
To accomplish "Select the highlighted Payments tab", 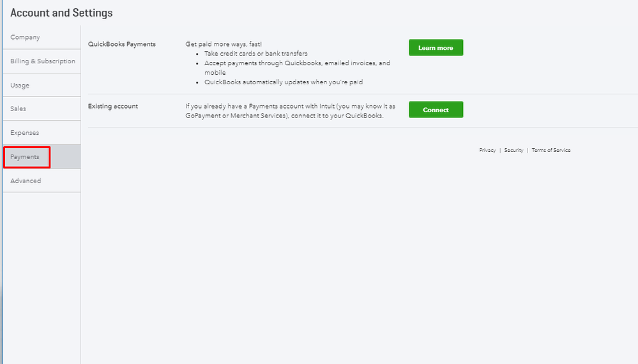I will click(x=25, y=157).
